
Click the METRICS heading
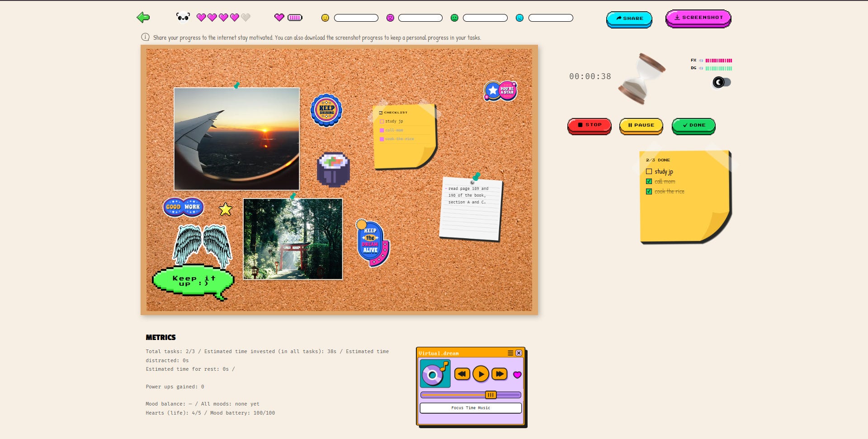click(160, 337)
